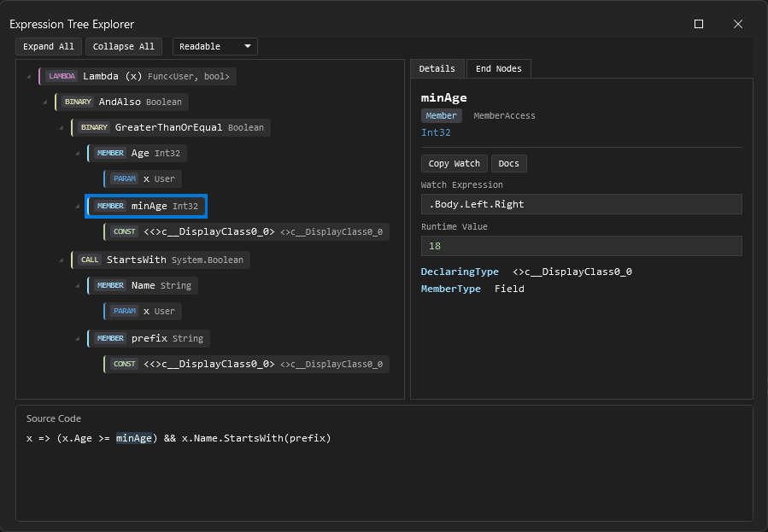The image size is (768, 532).
Task: Click the Watch Expression field
Action: 582,204
